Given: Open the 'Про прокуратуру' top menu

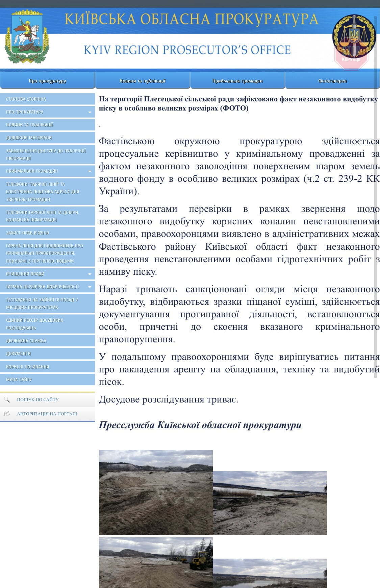Looking at the screenshot, I should point(47,81).
